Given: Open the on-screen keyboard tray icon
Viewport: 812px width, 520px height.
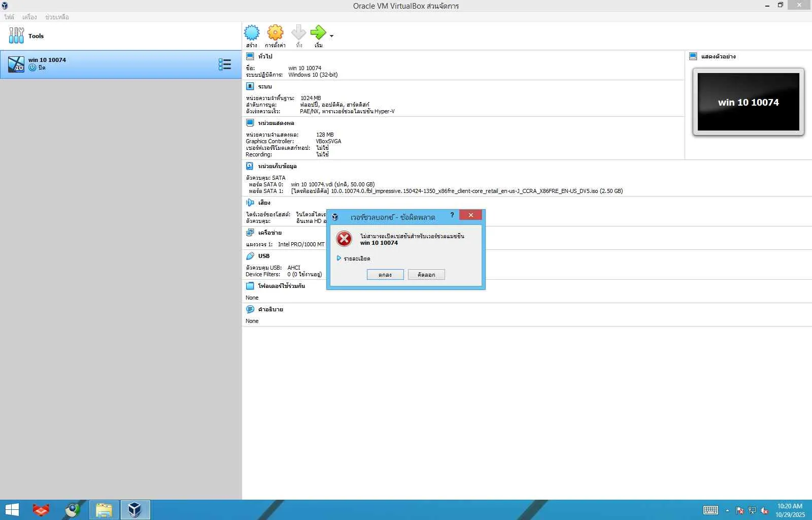Looking at the screenshot, I should point(710,510).
